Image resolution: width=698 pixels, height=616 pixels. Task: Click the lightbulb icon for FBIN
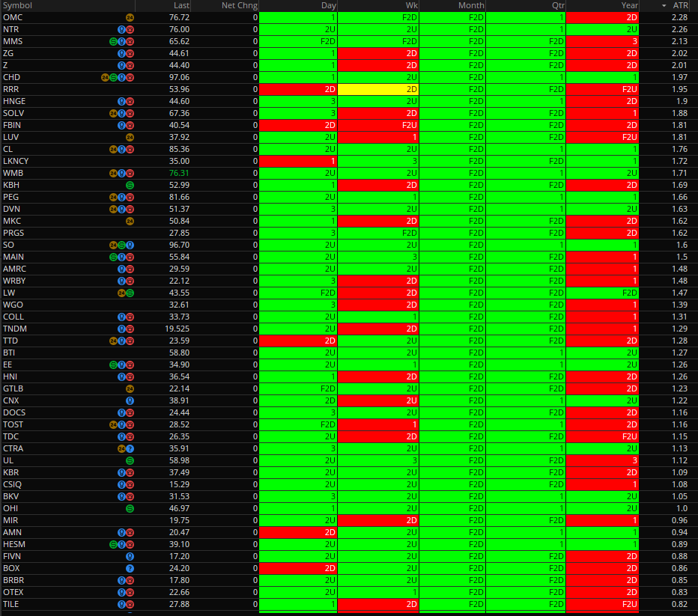(121, 126)
